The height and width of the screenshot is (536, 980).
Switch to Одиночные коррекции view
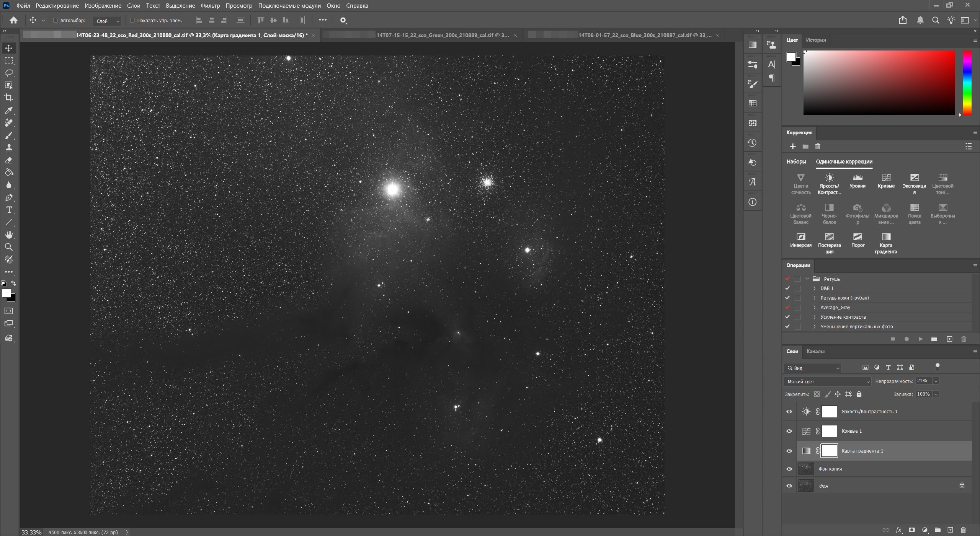[x=843, y=162]
